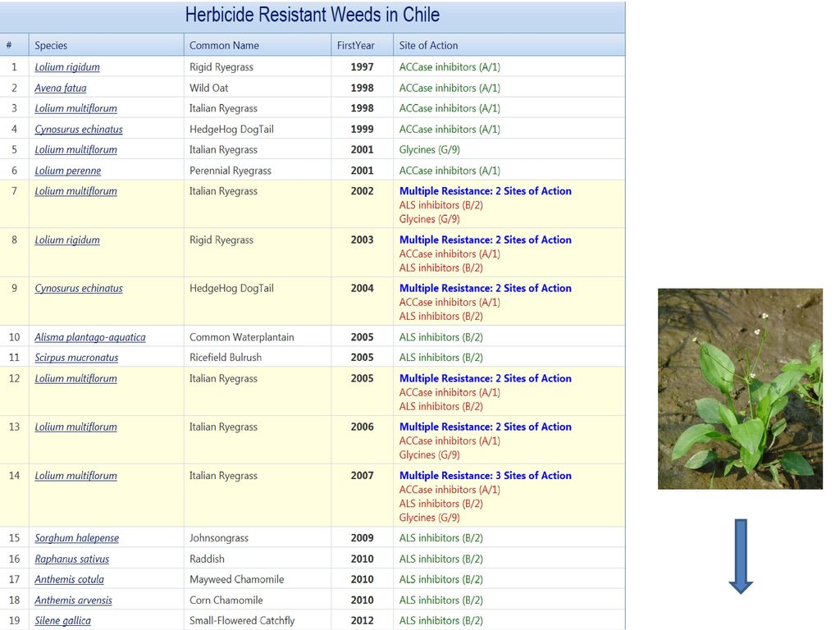
Task: Open the Silene gallica link
Action: click(62, 620)
